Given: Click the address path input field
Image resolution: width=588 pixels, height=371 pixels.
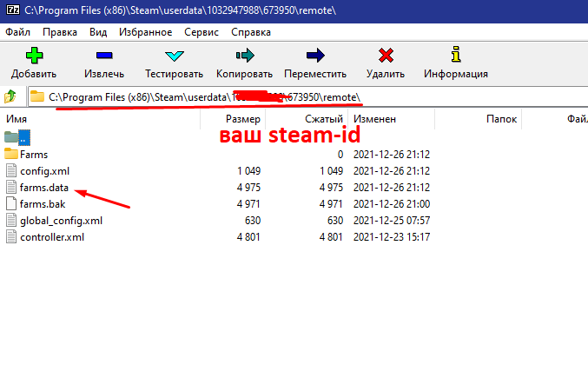Looking at the screenshot, I should [x=307, y=97].
